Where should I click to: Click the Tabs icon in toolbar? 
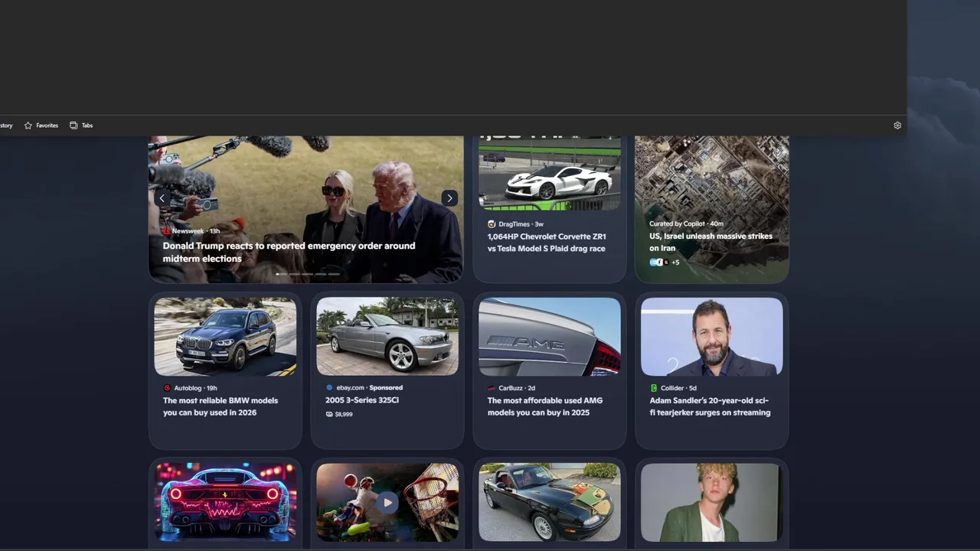pyautogui.click(x=73, y=126)
